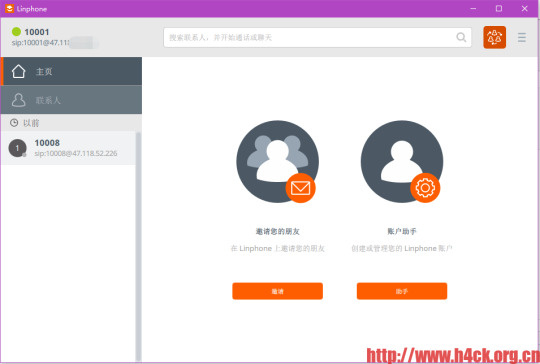
Task: Click the orange conference call icon
Action: (x=495, y=37)
